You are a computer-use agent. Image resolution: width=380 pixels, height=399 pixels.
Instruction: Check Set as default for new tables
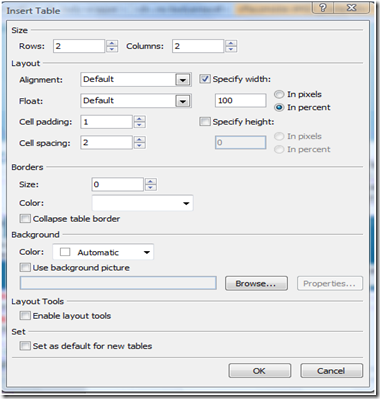[x=25, y=346]
